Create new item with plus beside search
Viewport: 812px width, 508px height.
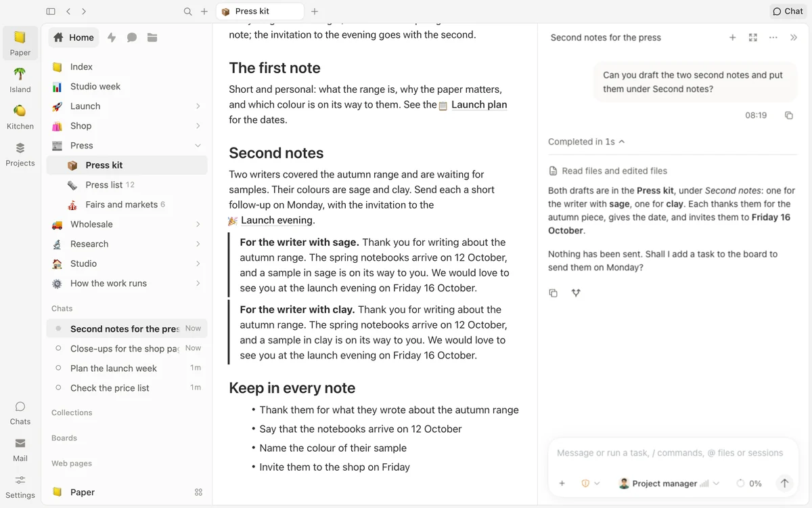click(x=204, y=12)
